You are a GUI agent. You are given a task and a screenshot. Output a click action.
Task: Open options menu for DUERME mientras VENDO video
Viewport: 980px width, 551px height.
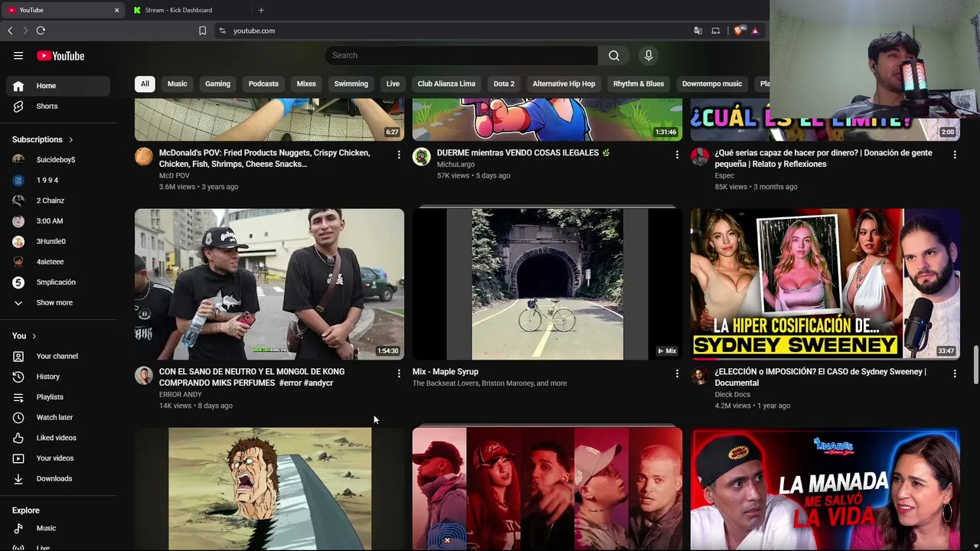point(677,155)
